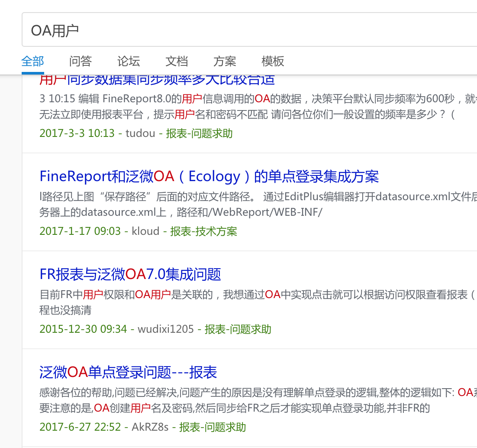The width and height of the screenshot is (477, 448).
Task: Switch to the 文档 tab
Action: [x=177, y=61]
